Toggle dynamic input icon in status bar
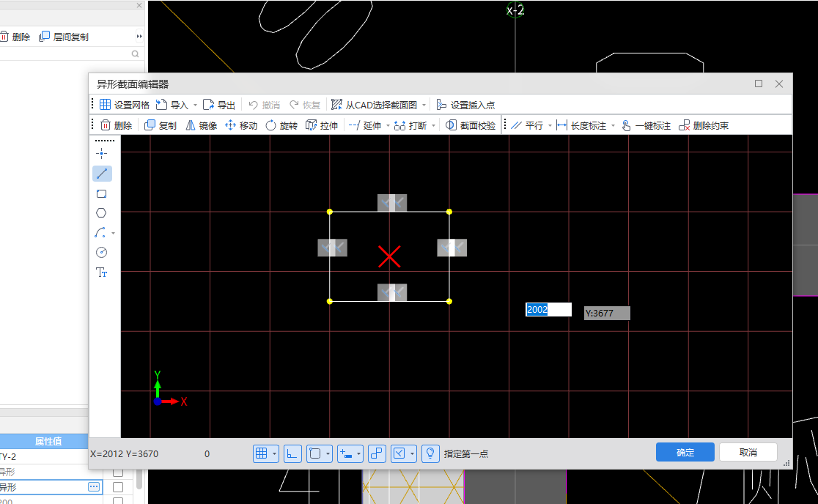Image resolution: width=818 pixels, height=504 pixels. coord(346,453)
